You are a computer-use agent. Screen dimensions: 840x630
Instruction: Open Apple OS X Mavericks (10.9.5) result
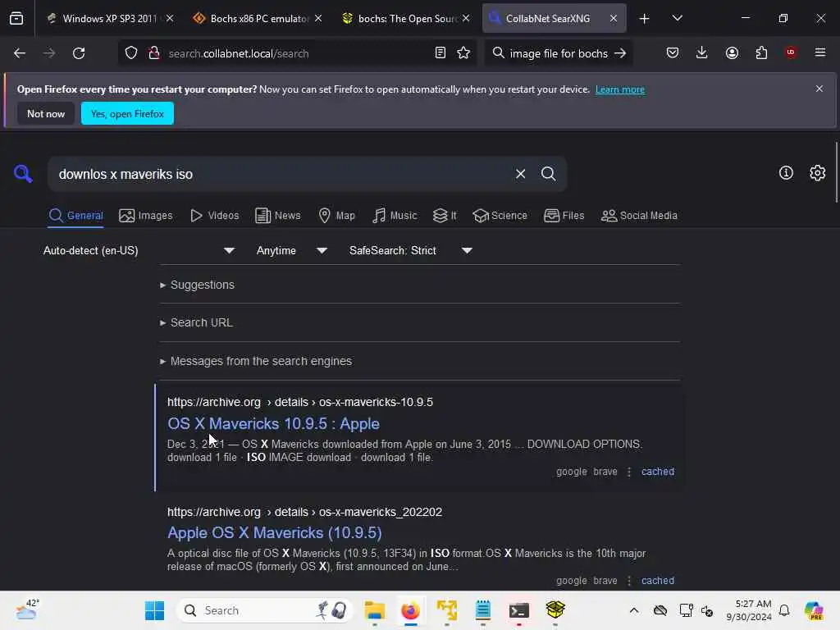274,532
